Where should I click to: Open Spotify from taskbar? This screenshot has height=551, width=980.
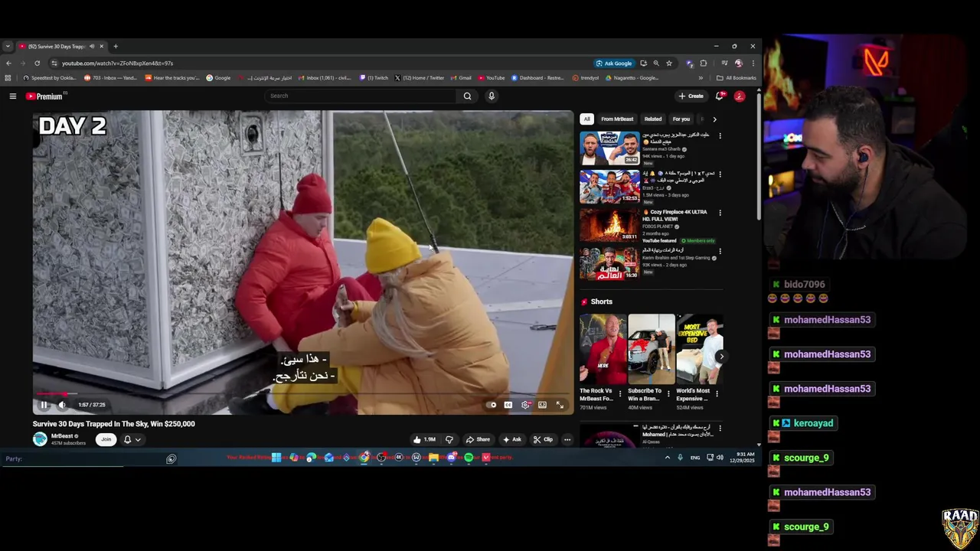(469, 458)
